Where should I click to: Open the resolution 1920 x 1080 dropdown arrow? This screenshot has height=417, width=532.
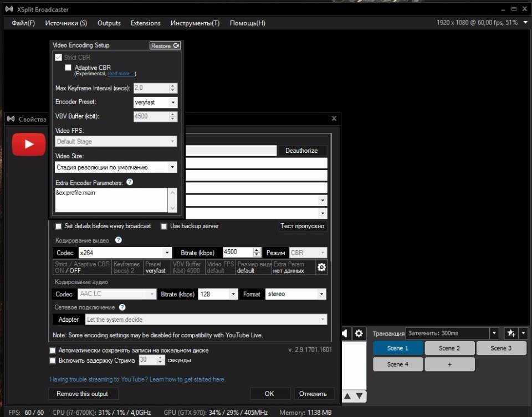[525, 23]
